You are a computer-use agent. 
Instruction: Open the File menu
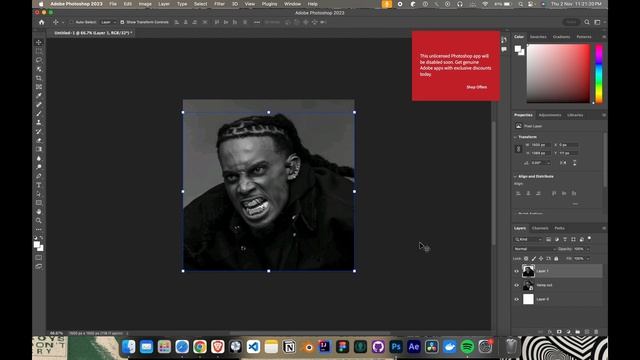point(113,4)
